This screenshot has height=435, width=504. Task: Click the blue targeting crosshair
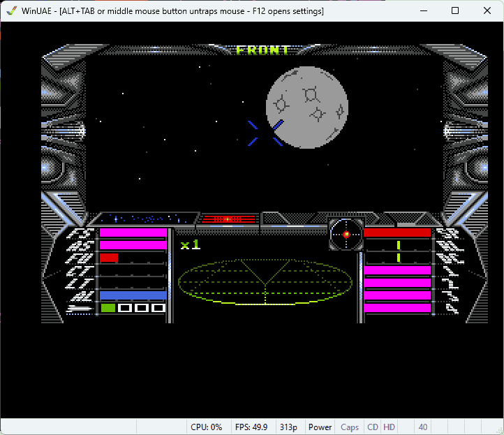pyautogui.click(x=265, y=133)
